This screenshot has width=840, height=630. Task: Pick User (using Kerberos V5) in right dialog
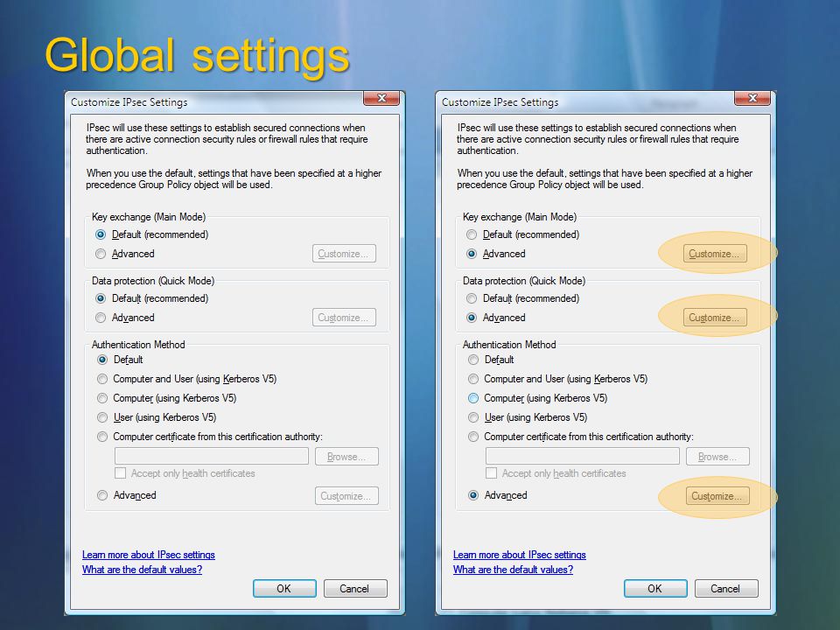click(x=473, y=417)
